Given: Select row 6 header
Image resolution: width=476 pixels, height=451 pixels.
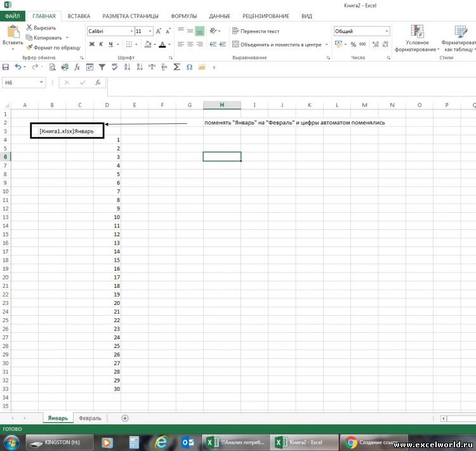Looking at the screenshot, I should tap(5, 157).
